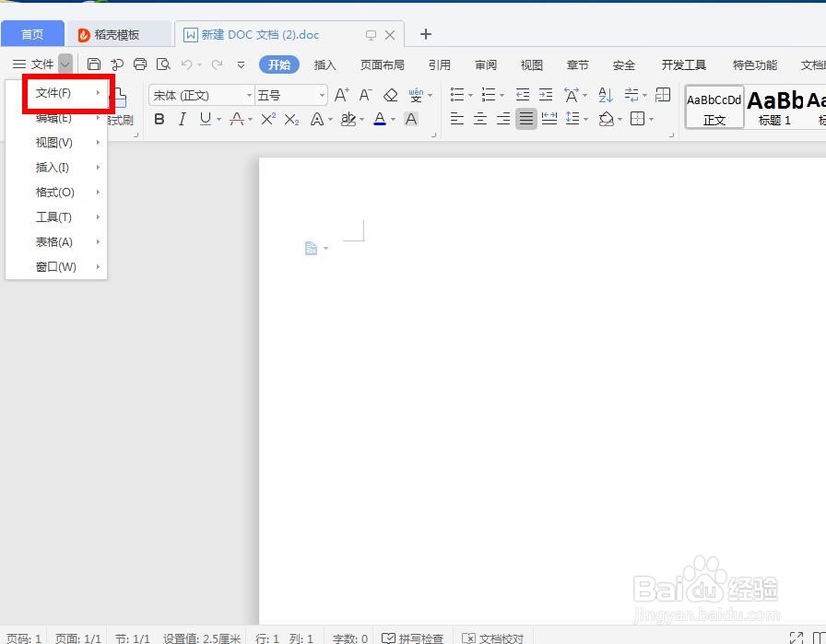This screenshot has height=644, width=826.
Task: Click the Decrease Indent icon
Action: tap(523, 95)
